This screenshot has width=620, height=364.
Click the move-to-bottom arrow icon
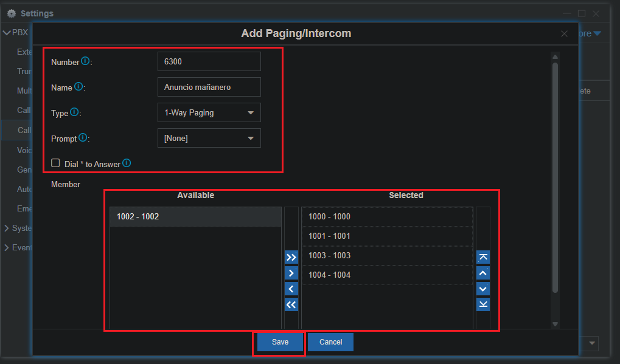[483, 304]
